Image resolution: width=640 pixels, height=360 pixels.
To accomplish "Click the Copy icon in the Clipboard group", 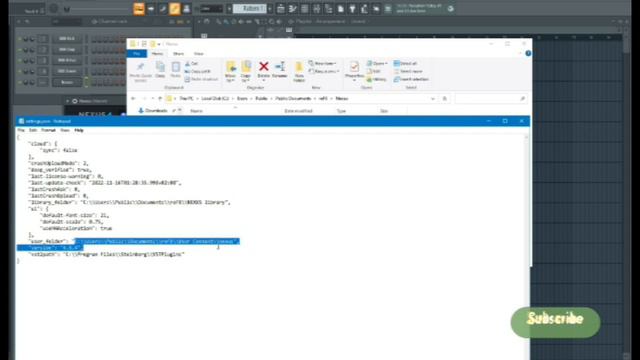I will pyautogui.click(x=160, y=67).
